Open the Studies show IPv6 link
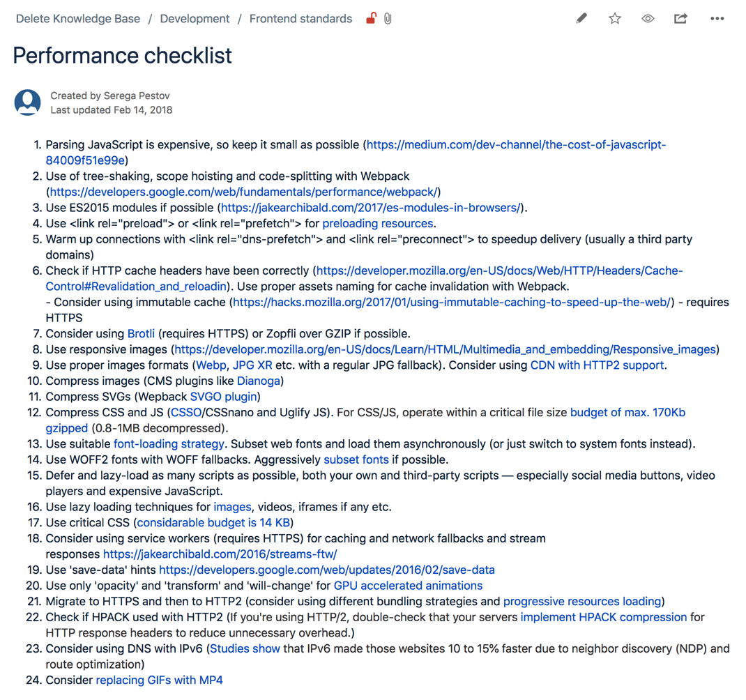746x700 pixels. point(245,648)
